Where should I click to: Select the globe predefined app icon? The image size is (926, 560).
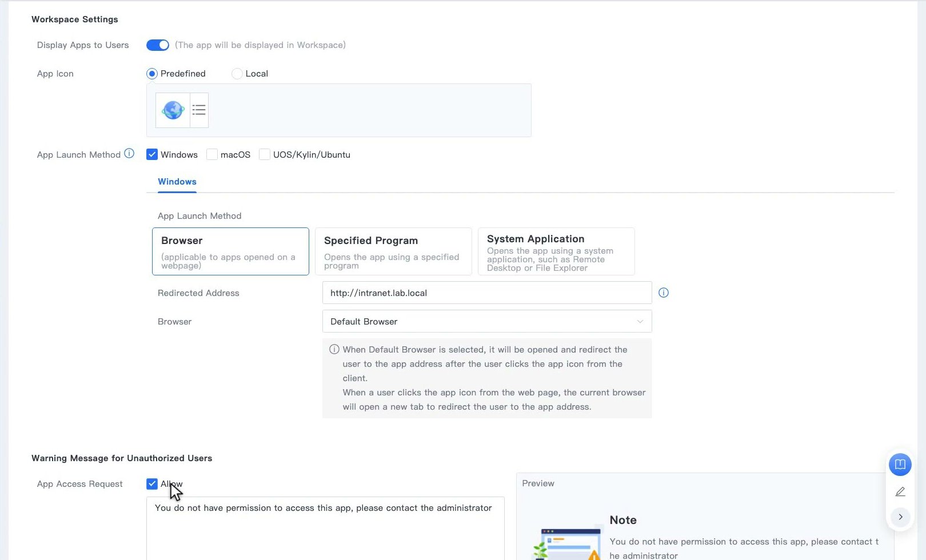coord(173,110)
